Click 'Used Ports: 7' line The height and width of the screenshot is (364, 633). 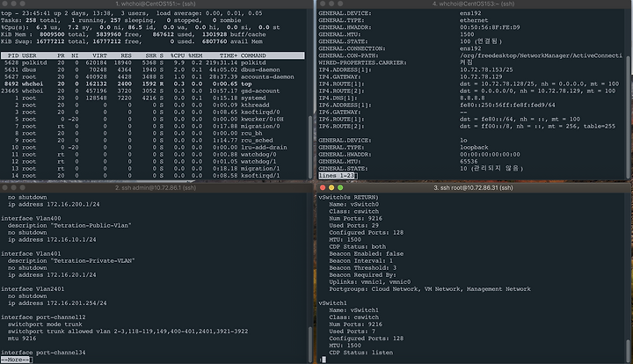pos(352,331)
